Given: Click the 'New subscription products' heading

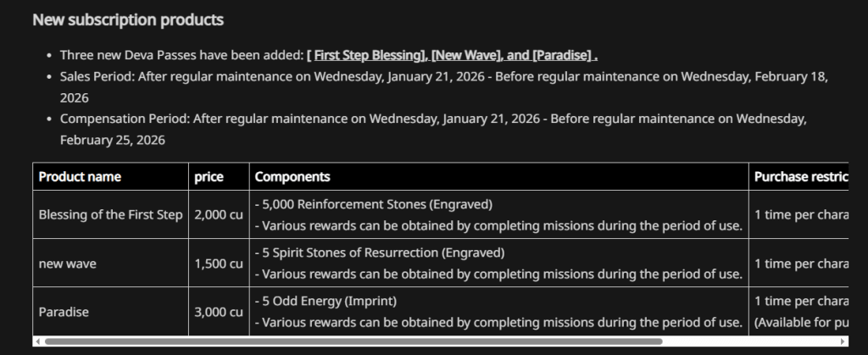Looking at the screenshot, I should pyautogui.click(x=128, y=19).
